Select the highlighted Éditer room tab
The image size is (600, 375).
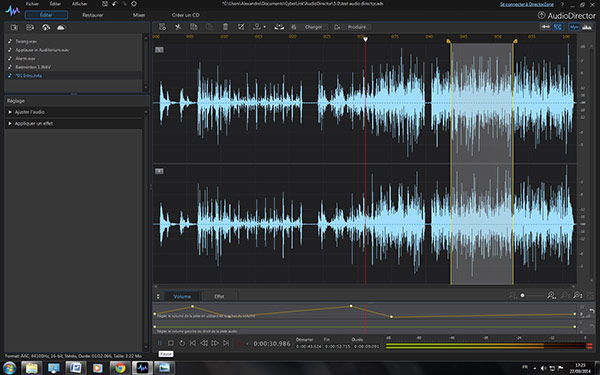(x=46, y=15)
